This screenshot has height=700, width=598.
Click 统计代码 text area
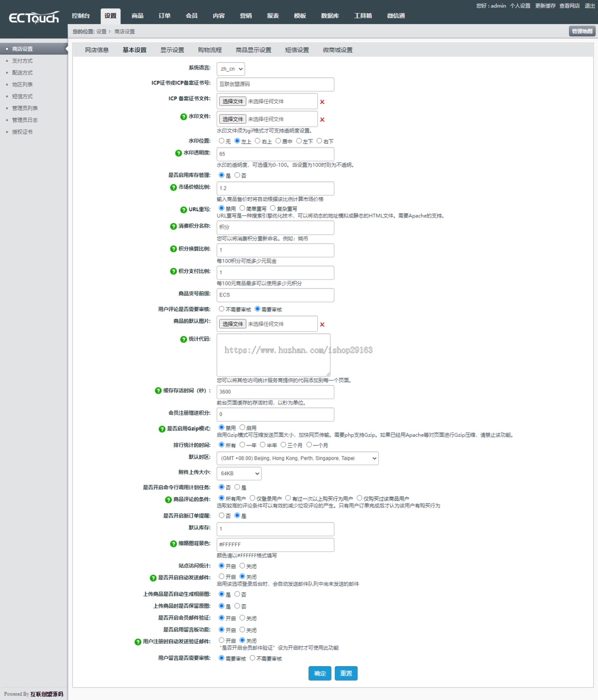click(x=273, y=355)
